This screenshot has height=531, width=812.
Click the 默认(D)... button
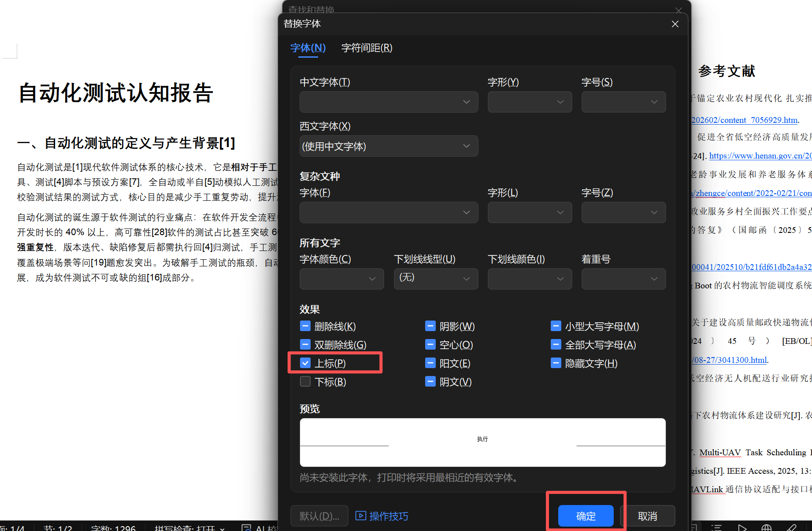(x=319, y=516)
